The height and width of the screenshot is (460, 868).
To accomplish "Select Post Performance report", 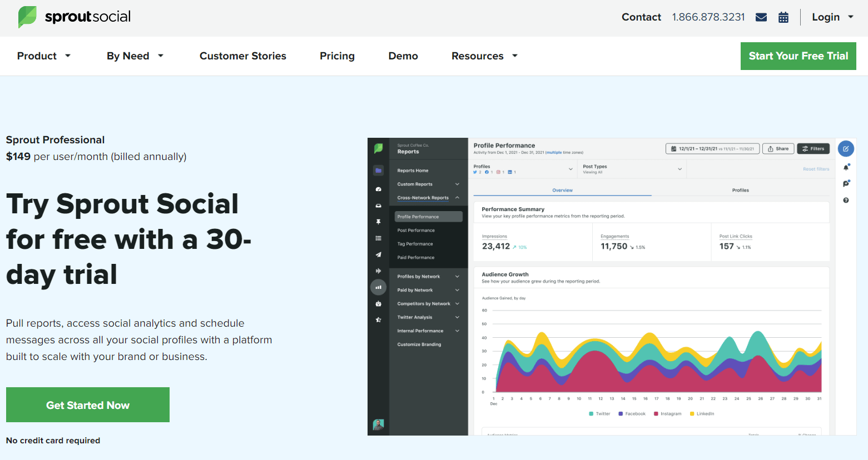I will [x=416, y=231].
